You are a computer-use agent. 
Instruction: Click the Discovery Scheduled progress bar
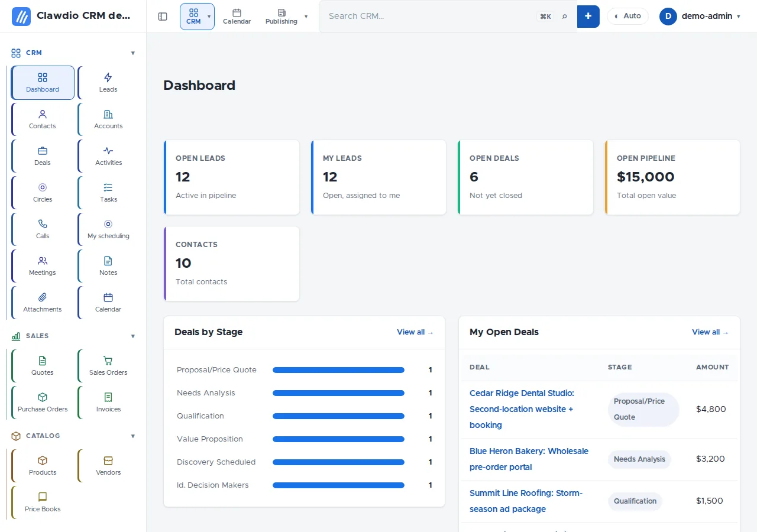point(338,462)
